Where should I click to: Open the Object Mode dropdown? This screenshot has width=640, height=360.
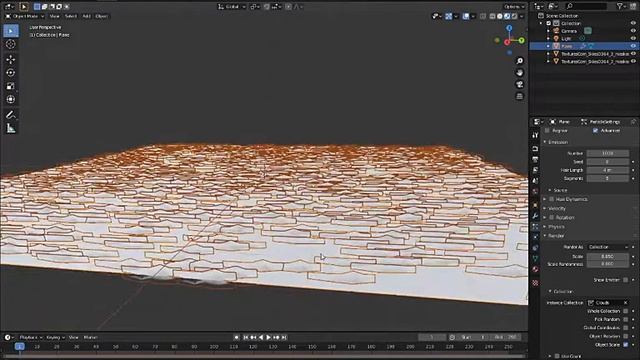[x=24, y=16]
